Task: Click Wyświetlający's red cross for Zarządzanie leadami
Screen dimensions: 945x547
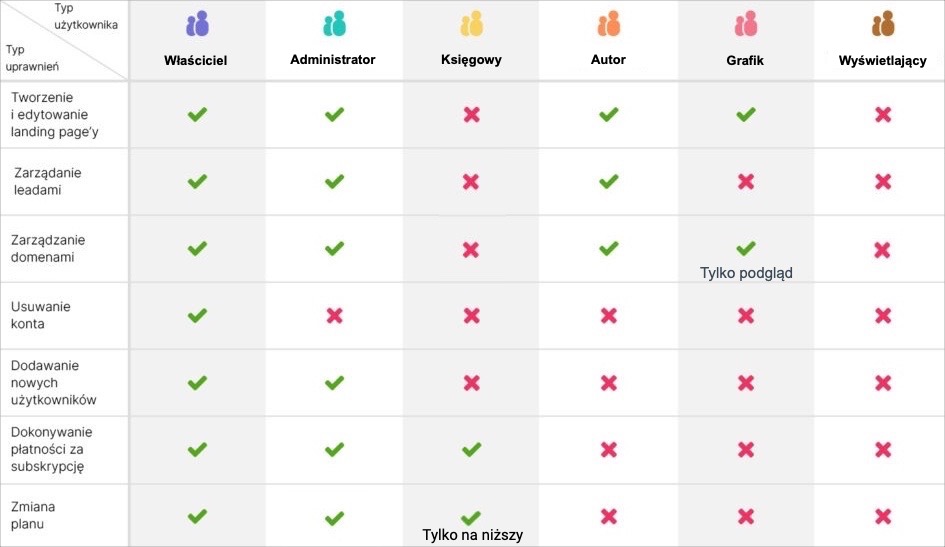Action: pos(882,182)
